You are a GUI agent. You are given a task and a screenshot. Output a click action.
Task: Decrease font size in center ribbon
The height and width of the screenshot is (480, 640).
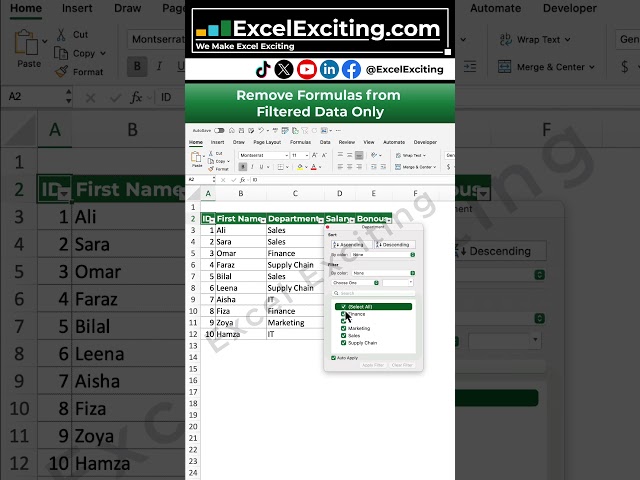[x=324, y=155]
